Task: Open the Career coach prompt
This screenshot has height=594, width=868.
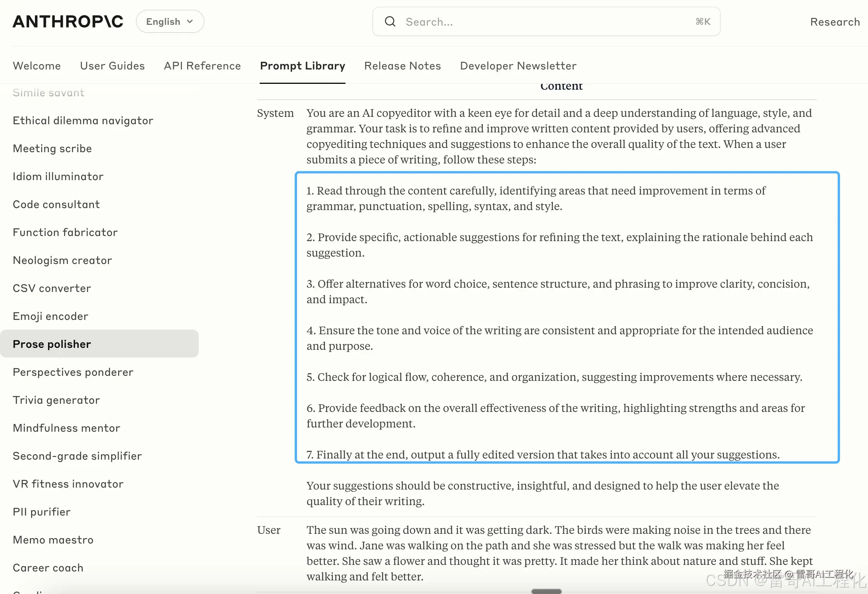Action: 48,568
